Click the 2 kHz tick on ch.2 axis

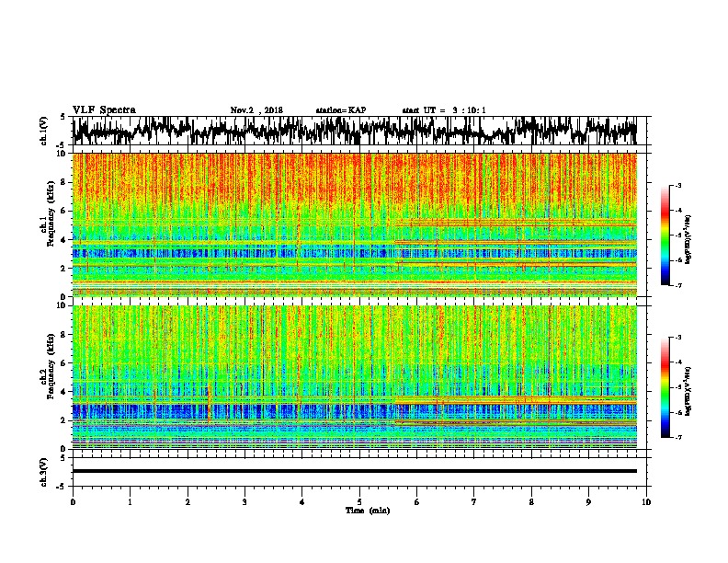[x=63, y=420]
